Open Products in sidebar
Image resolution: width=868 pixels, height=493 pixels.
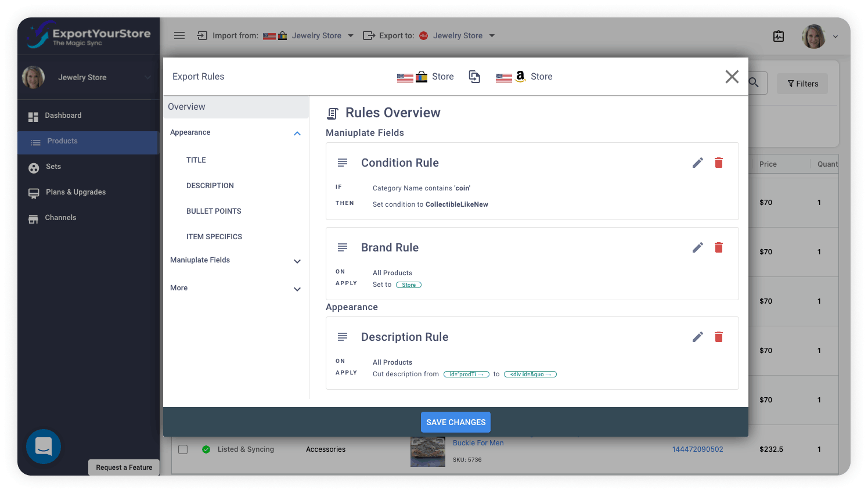(x=87, y=142)
